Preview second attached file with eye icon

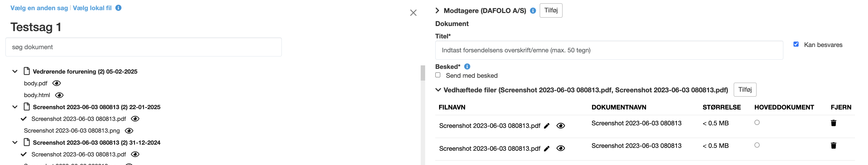pos(560,148)
